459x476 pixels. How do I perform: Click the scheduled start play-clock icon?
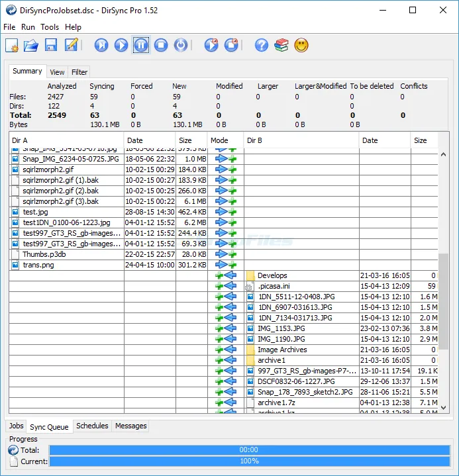211,45
